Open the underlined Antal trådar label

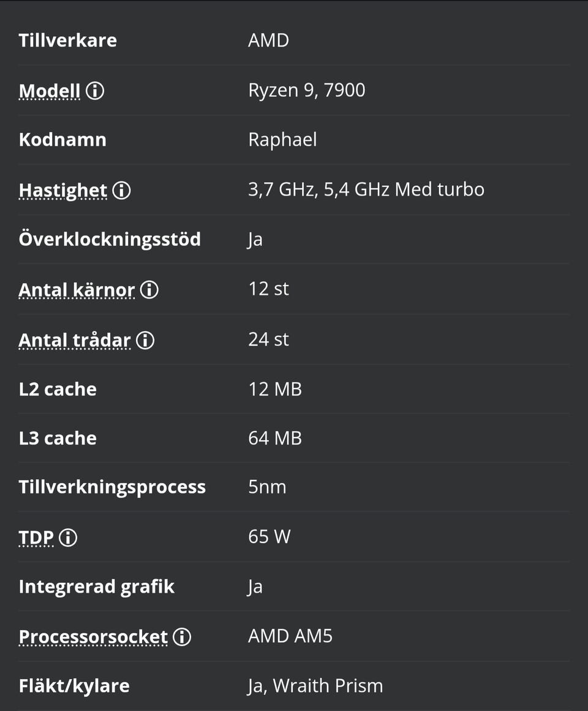pos(75,340)
